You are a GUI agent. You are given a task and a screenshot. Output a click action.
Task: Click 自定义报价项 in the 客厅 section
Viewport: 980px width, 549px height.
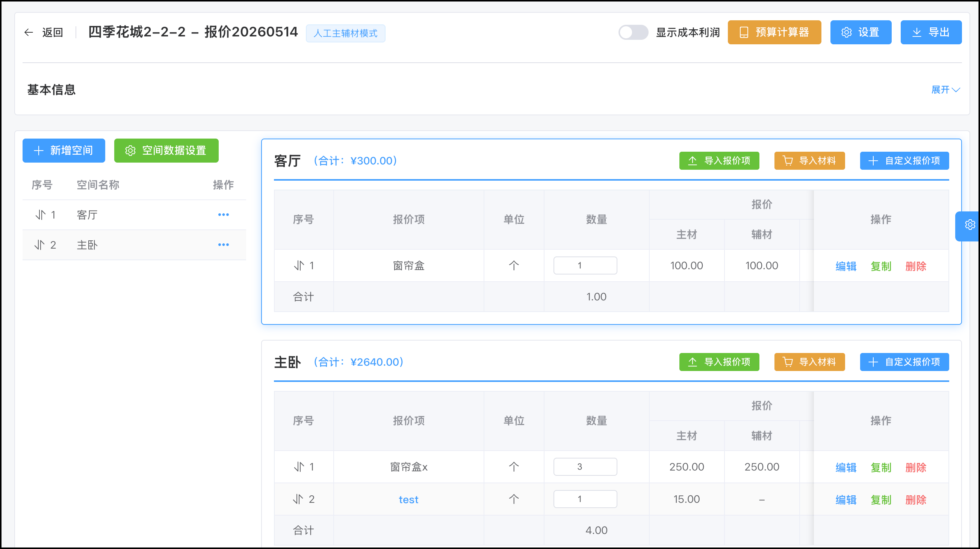pyautogui.click(x=904, y=161)
